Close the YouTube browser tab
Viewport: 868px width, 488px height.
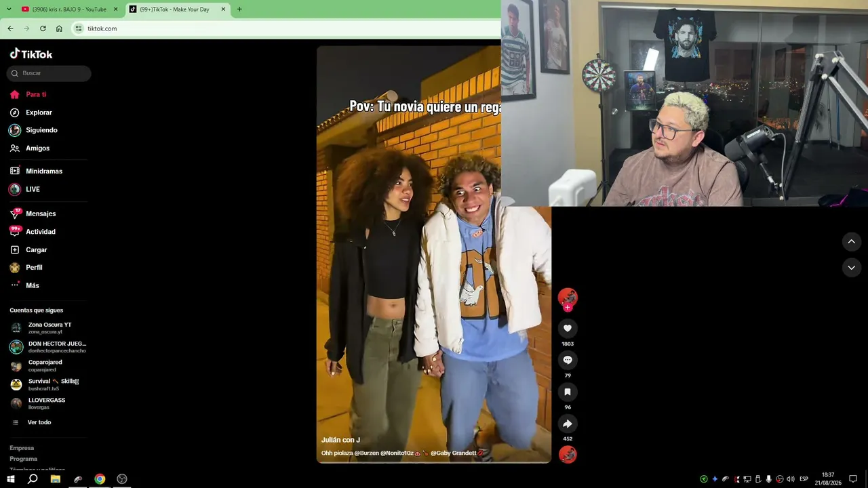tap(115, 9)
